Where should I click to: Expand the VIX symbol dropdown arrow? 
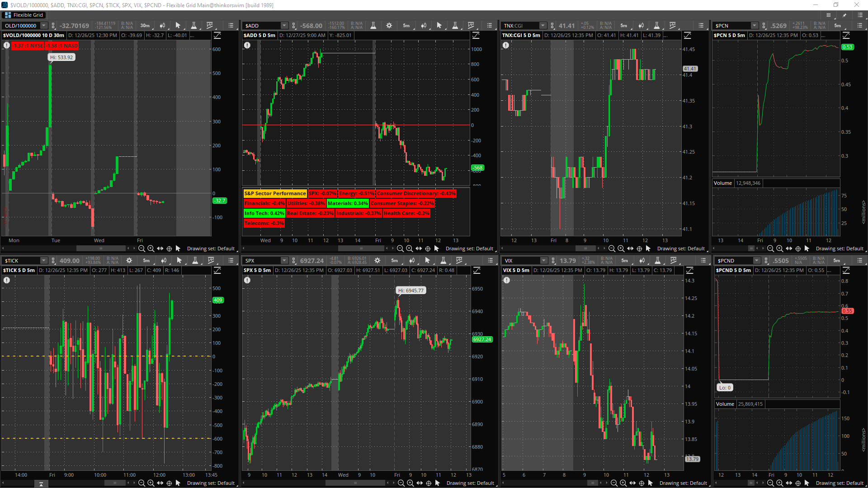pyautogui.click(x=543, y=261)
